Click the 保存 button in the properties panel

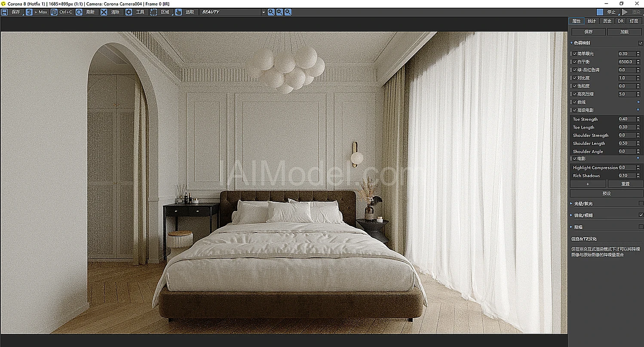(x=588, y=32)
